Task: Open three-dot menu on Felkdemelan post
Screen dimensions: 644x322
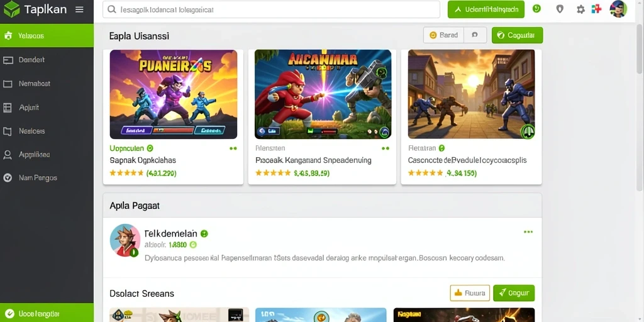Action: 528,232
